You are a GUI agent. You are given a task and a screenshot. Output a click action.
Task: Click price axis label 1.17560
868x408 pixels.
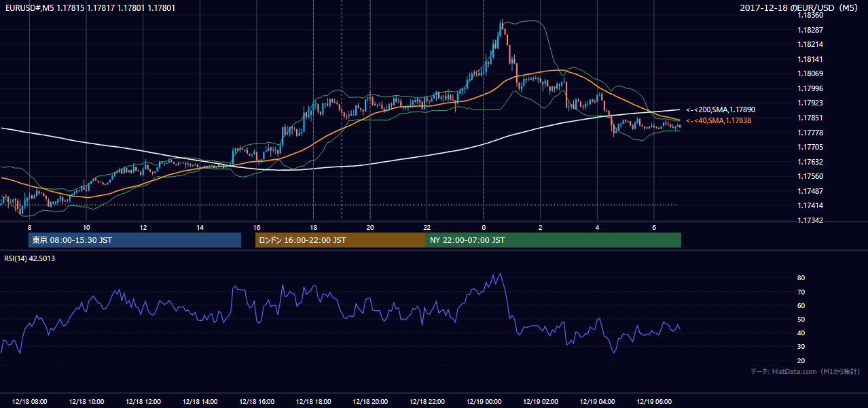[811, 176]
